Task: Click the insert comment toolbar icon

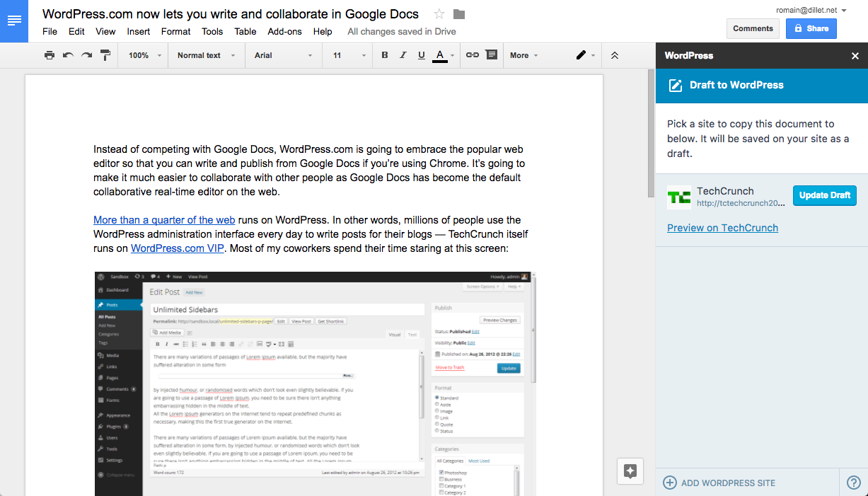Action: coord(491,55)
